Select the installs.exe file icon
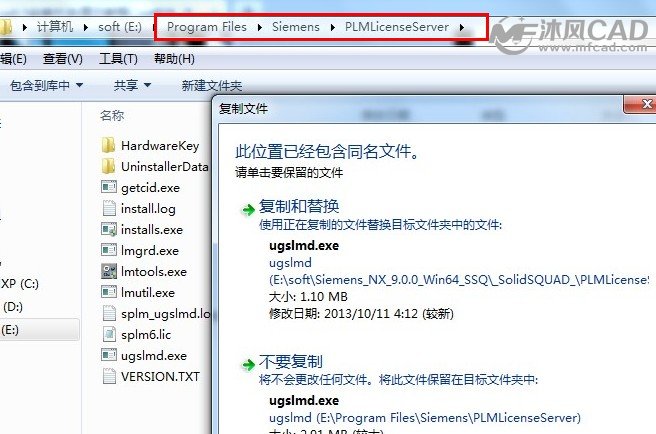 pyautogui.click(x=109, y=229)
